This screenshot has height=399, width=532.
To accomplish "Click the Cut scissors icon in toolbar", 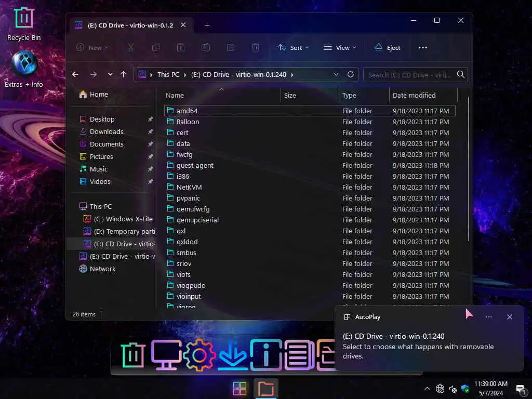I will click(130, 47).
